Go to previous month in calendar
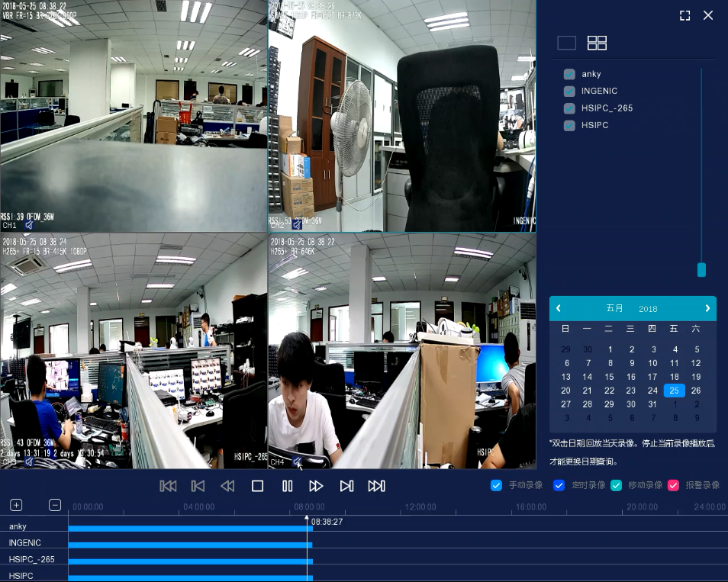This screenshot has width=728, height=582. tap(559, 308)
